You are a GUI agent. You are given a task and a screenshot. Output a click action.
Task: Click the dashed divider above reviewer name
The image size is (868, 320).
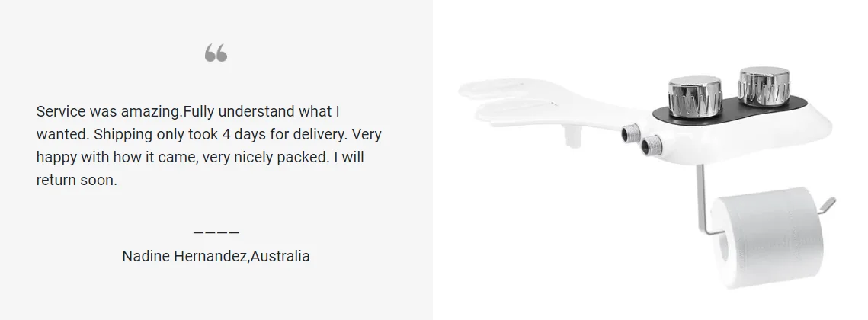pyautogui.click(x=216, y=232)
